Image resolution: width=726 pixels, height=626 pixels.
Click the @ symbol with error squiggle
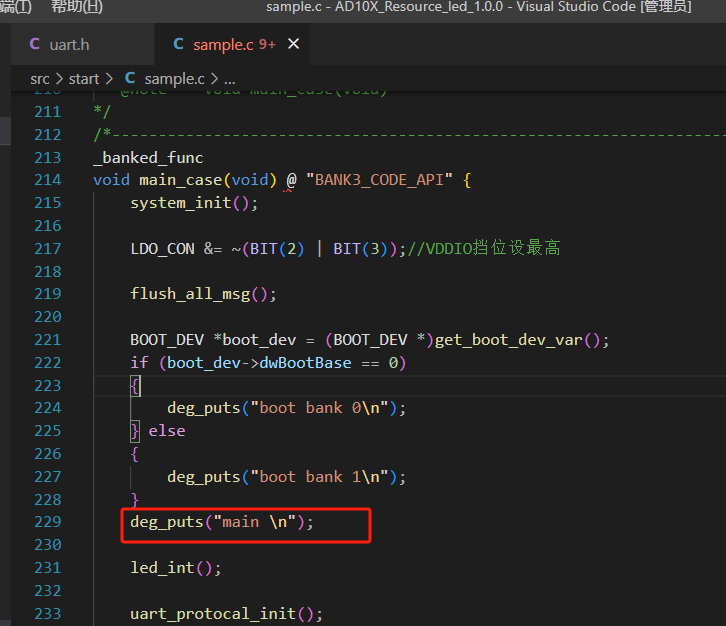[291, 180]
